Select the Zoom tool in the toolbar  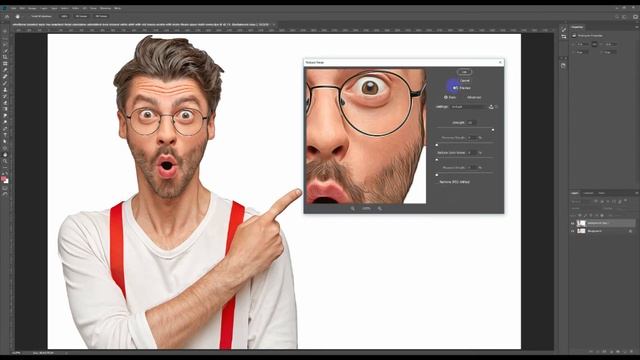coord(5,161)
